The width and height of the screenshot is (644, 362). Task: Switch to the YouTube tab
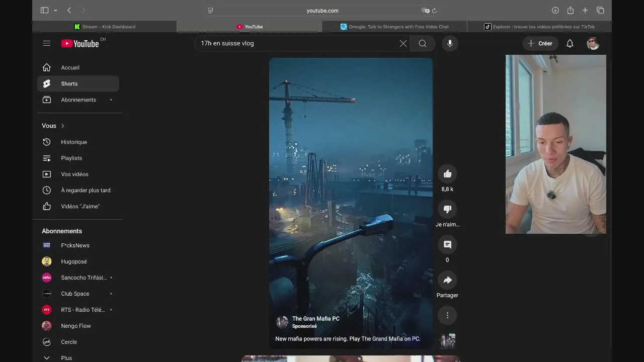pos(250,27)
